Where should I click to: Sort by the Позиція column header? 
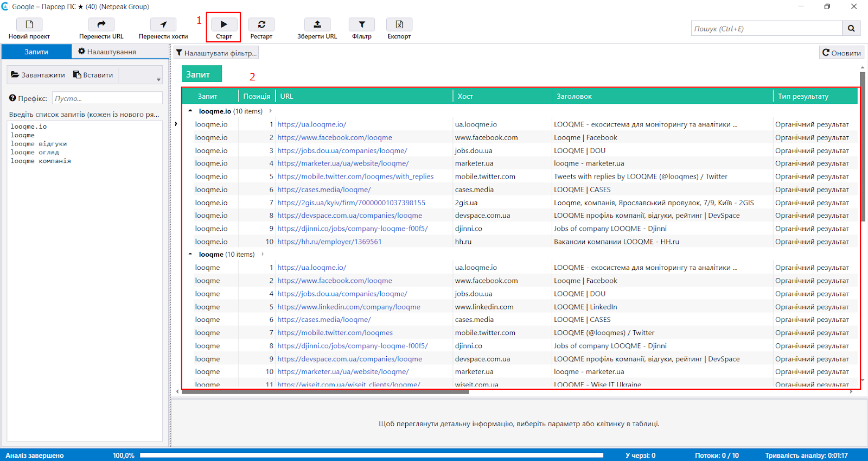click(257, 96)
